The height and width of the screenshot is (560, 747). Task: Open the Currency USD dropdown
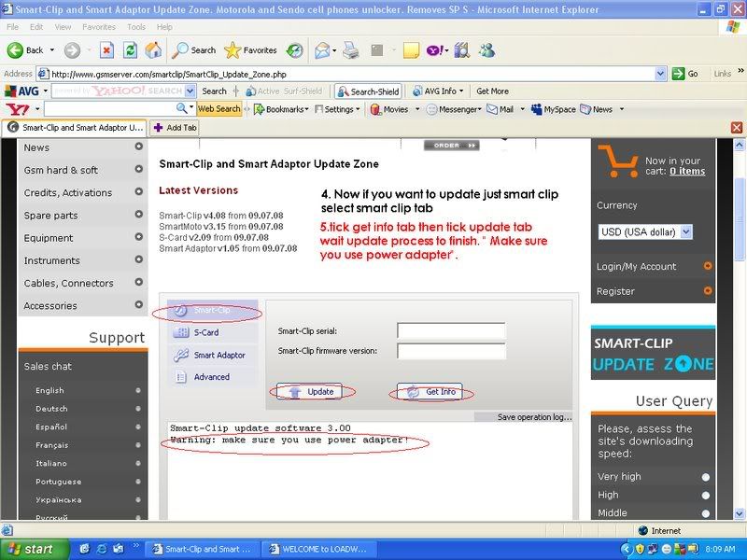click(685, 231)
